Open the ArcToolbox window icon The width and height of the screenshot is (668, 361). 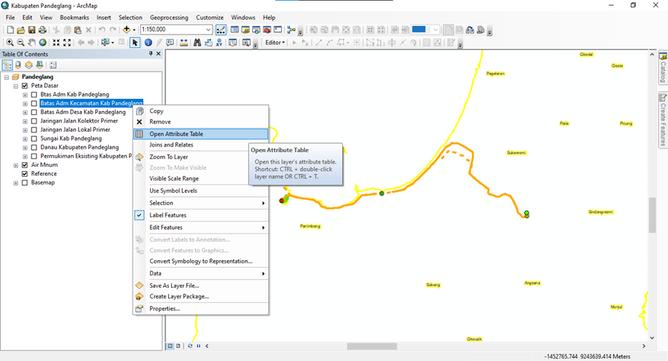point(267,30)
